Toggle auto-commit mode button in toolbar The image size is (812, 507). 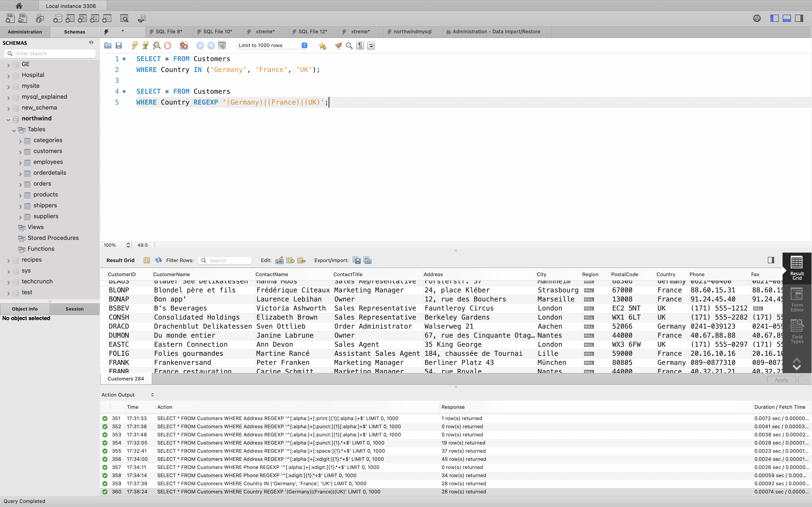(222, 45)
